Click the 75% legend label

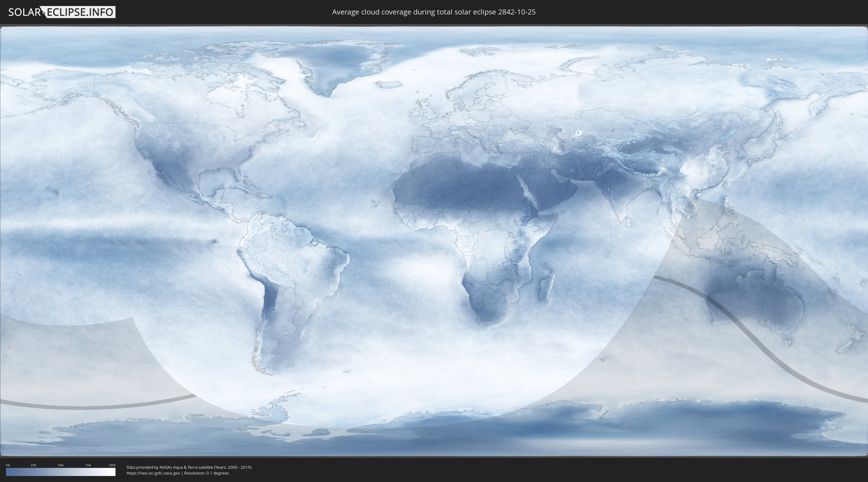pyautogui.click(x=88, y=465)
